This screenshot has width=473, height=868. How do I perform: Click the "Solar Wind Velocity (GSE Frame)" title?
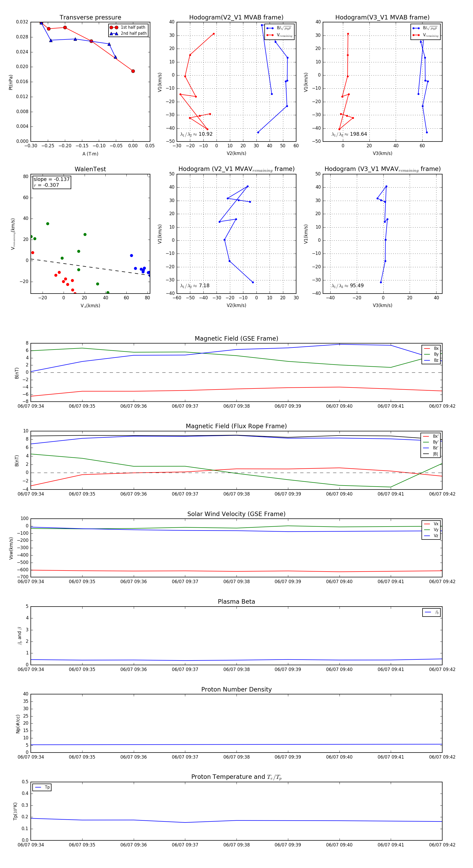236,514
